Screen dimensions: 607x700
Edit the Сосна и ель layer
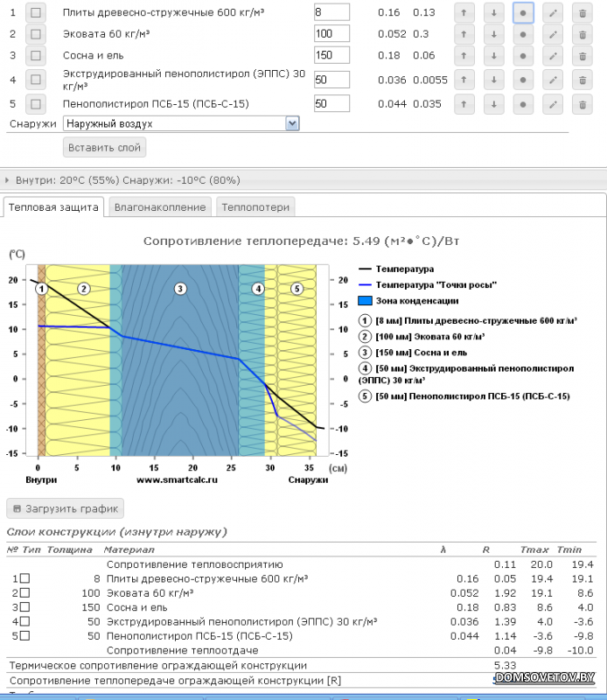point(553,56)
